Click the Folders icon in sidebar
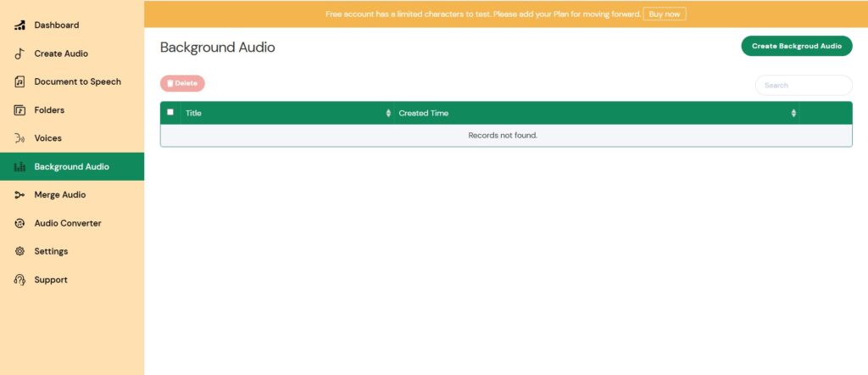Viewport: 868px width, 375px height. tap(19, 110)
